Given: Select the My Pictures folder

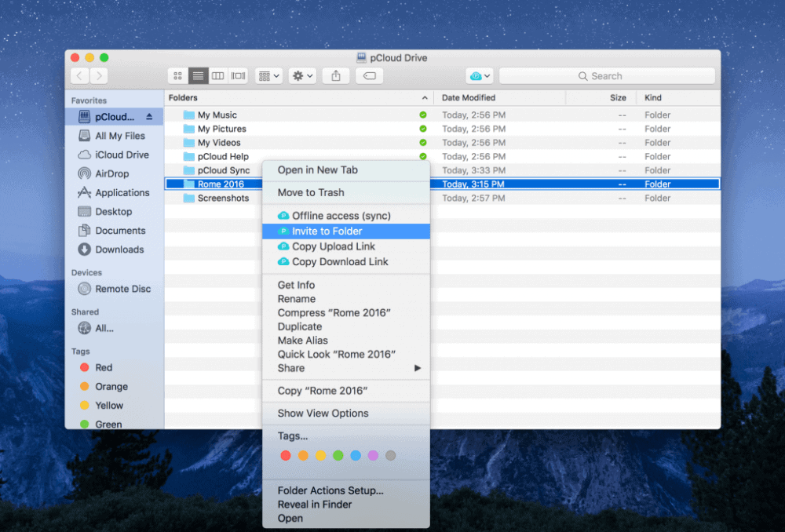Looking at the screenshot, I should pos(443,129).
